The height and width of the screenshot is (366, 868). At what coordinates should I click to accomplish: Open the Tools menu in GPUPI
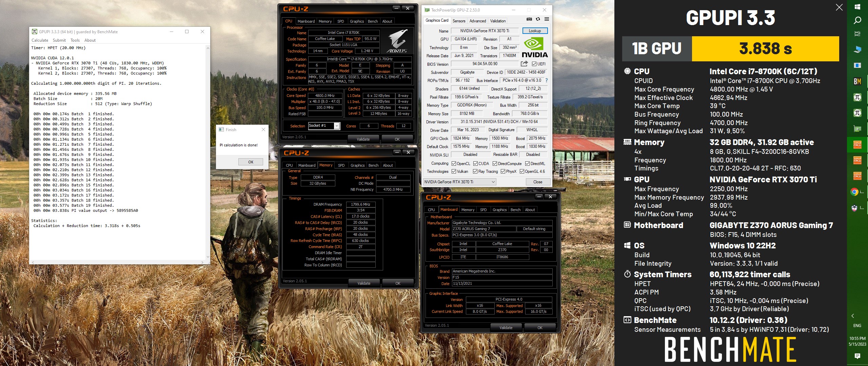click(x=75, y=40)
